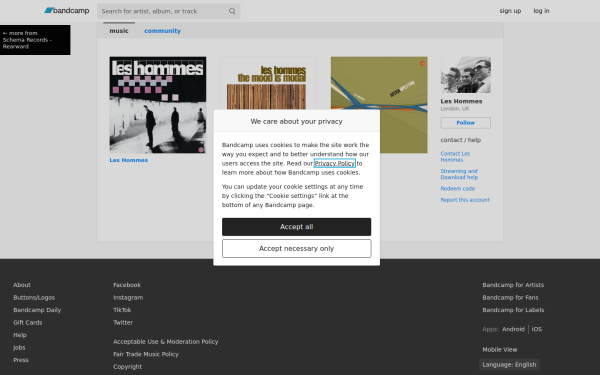Open the Help footer link
This screenshot has height=375, width=600.
20,335
